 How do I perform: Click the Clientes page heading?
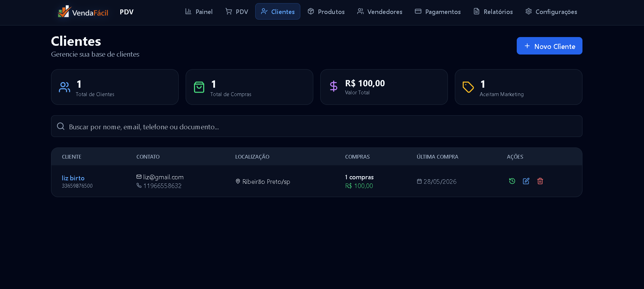coord(76,41)
